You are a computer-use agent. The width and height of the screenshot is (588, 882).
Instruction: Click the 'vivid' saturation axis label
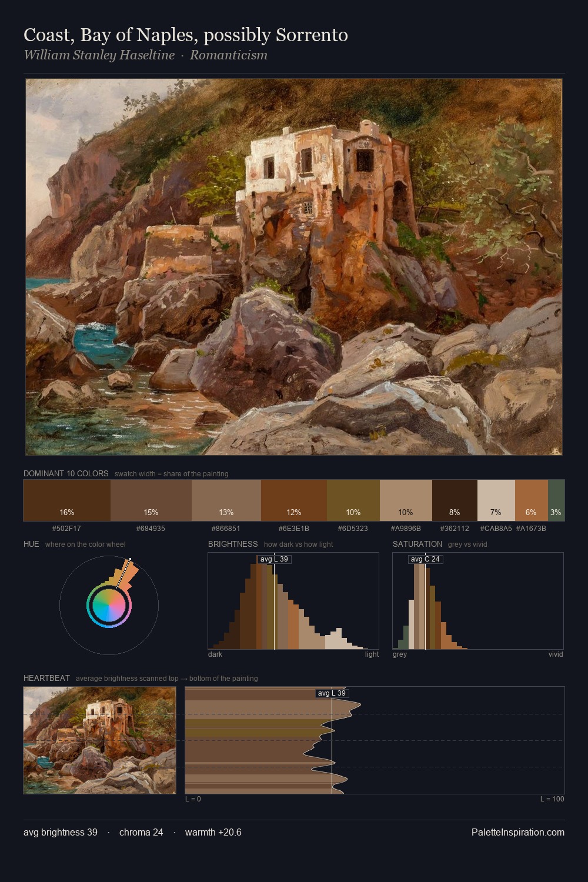pos(556,654)
